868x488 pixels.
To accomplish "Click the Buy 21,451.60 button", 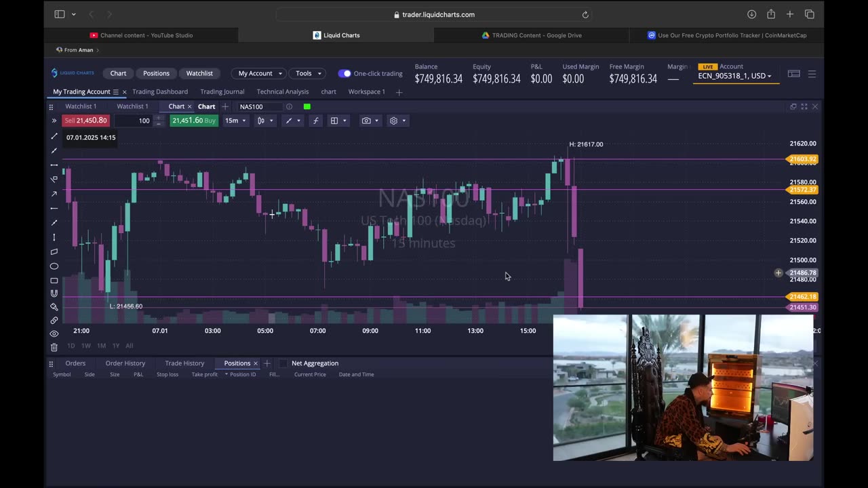I will [194, 121].
